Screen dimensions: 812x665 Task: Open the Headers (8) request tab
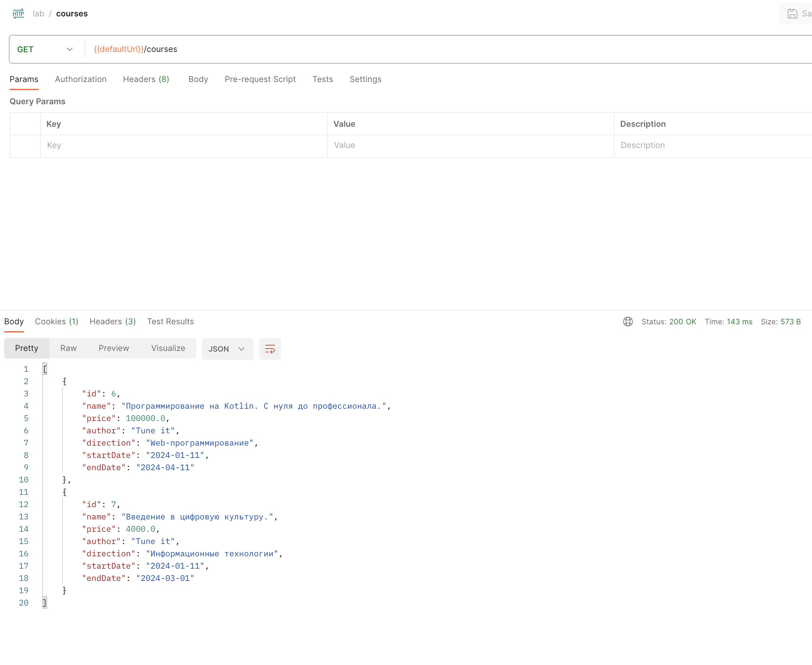(x=146, y=79)
